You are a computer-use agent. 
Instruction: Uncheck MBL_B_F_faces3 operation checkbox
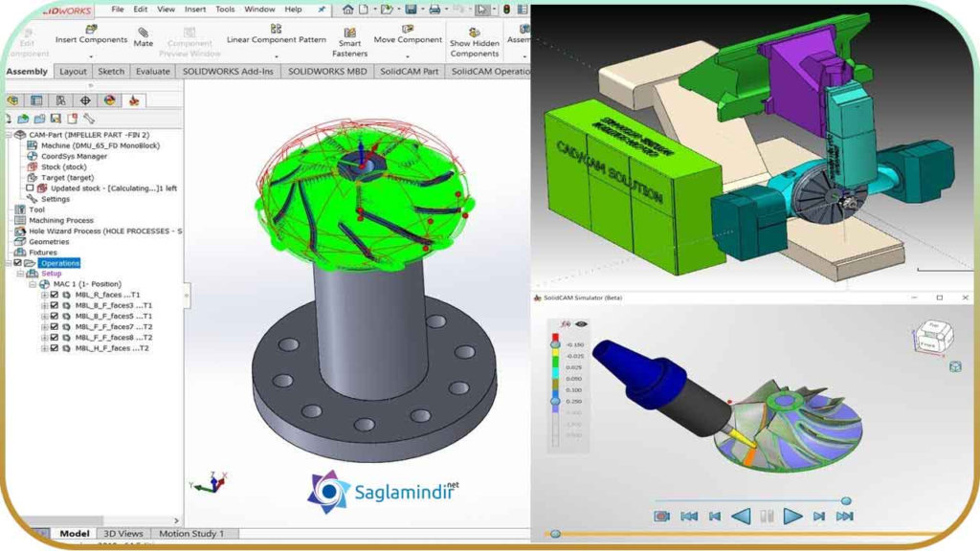point(55,305)
